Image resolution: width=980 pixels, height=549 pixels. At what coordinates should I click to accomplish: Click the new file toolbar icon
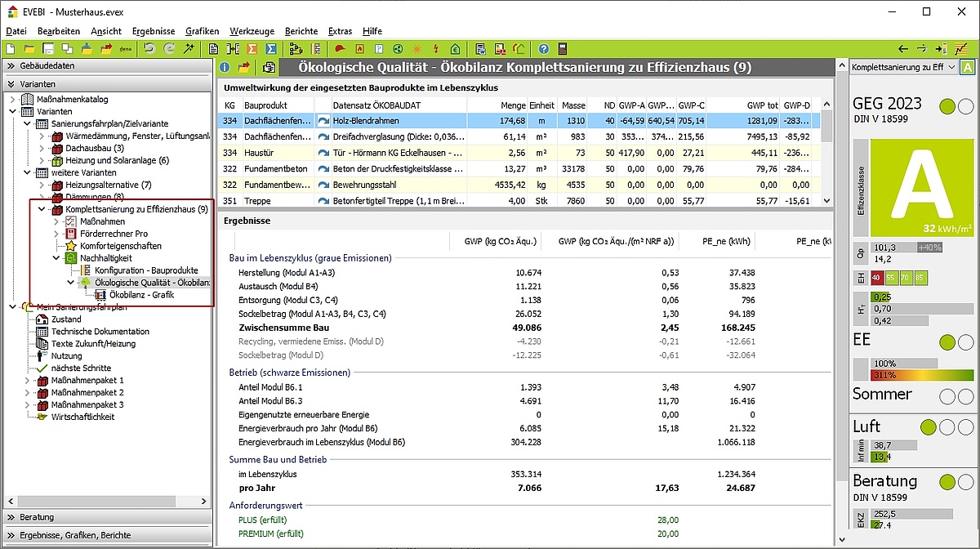[x=11, y=49]
